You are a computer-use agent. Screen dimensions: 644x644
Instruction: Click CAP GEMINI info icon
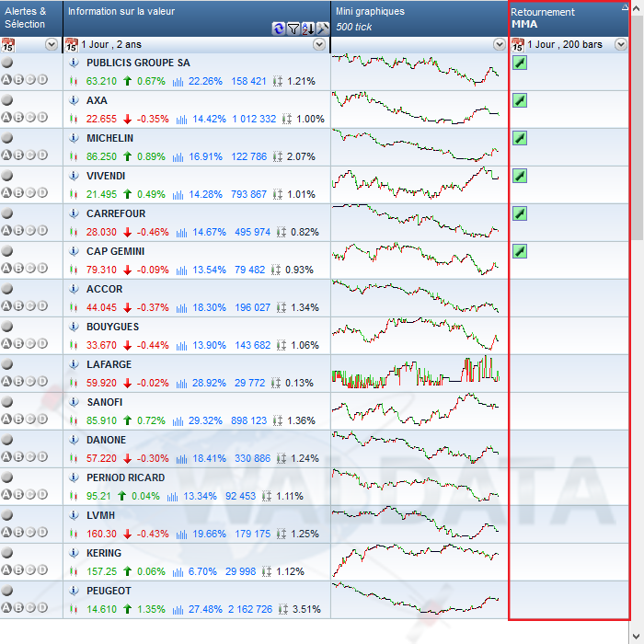point(74,251)
